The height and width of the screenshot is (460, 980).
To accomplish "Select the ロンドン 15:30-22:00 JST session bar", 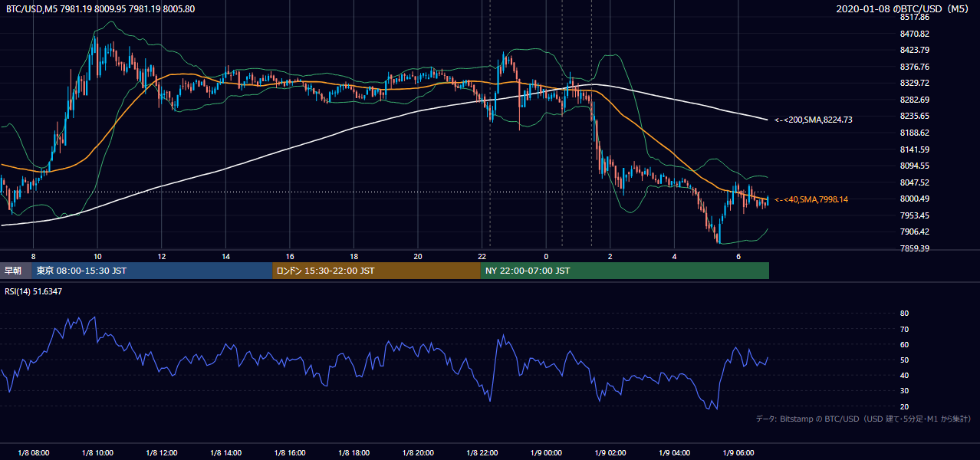I will point(377,271).
